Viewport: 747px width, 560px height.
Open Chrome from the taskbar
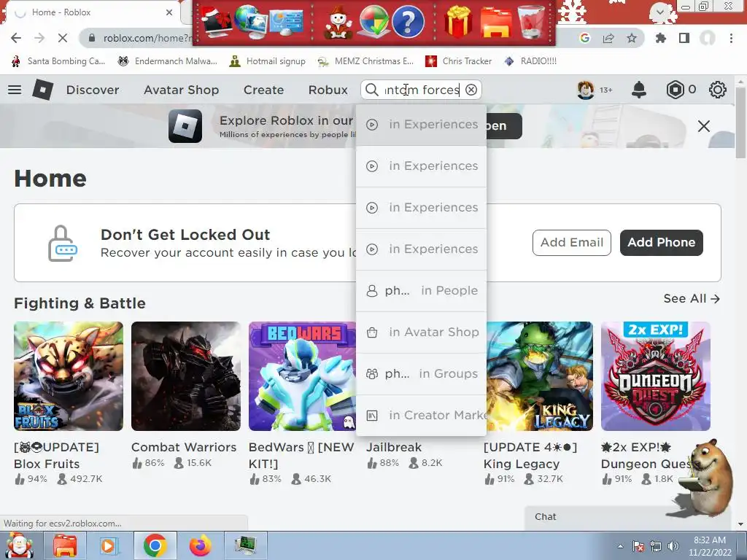155,545
